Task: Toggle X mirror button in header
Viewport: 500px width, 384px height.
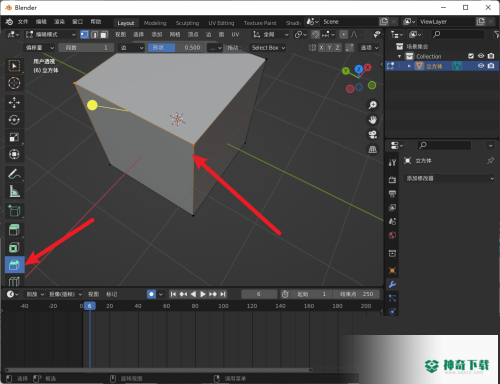Action: coord(321,48)
